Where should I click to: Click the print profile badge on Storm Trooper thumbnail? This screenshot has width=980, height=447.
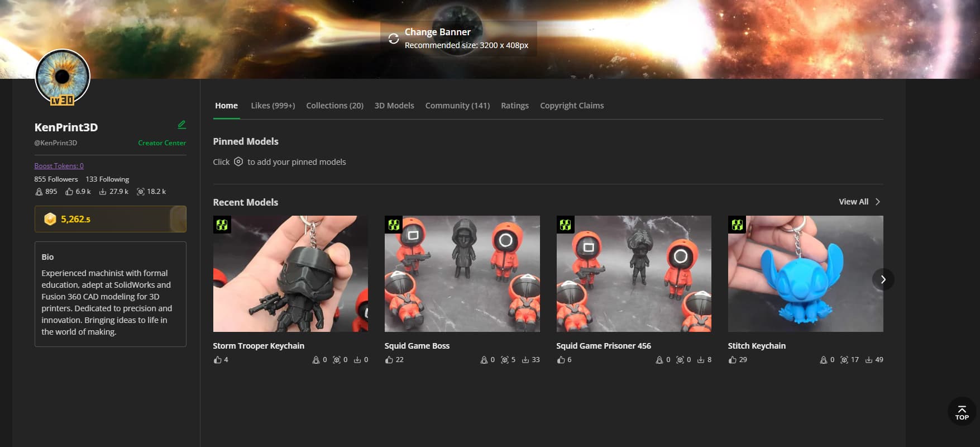222,225
